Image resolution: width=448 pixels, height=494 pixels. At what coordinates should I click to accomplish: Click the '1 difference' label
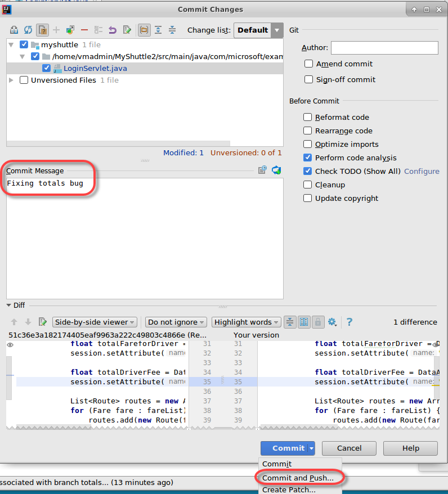(x=415, y=322)
